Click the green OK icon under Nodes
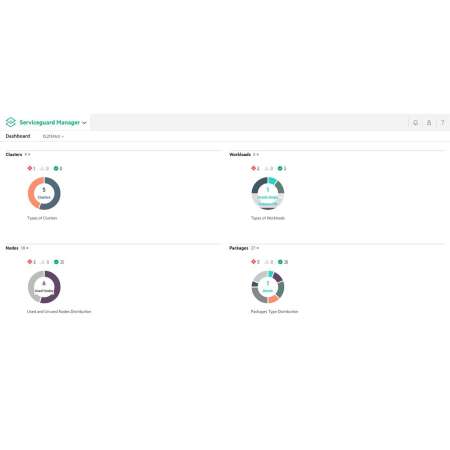 pos(56,262)
